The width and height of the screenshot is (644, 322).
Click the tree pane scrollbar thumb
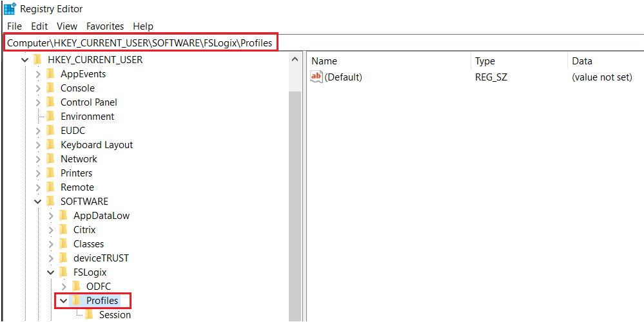pyautogui.click(x=295, y=206)
